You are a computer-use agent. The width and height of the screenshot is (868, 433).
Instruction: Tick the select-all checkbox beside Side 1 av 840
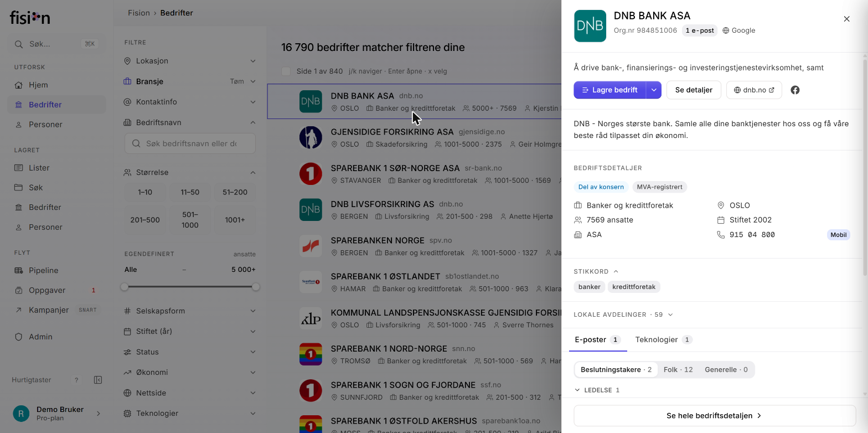[286, 71]
